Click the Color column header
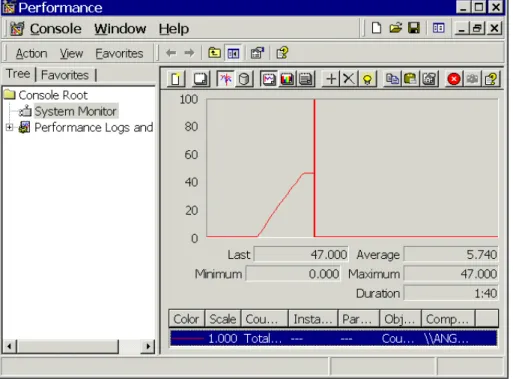 [186, 319]
